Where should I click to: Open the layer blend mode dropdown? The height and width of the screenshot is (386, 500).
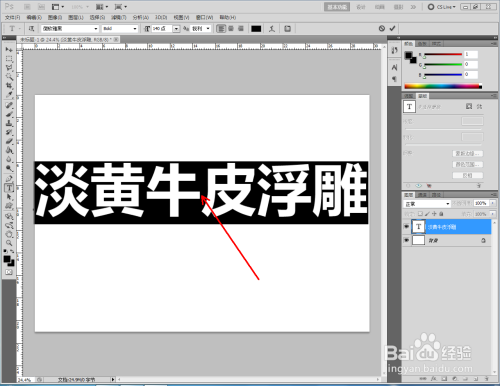(427, 204)
